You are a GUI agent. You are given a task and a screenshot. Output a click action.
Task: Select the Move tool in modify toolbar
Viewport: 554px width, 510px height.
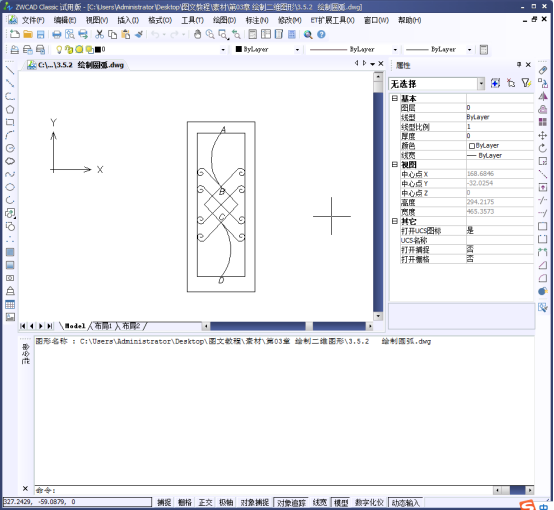pyautogui.click(x=543, y=135)
